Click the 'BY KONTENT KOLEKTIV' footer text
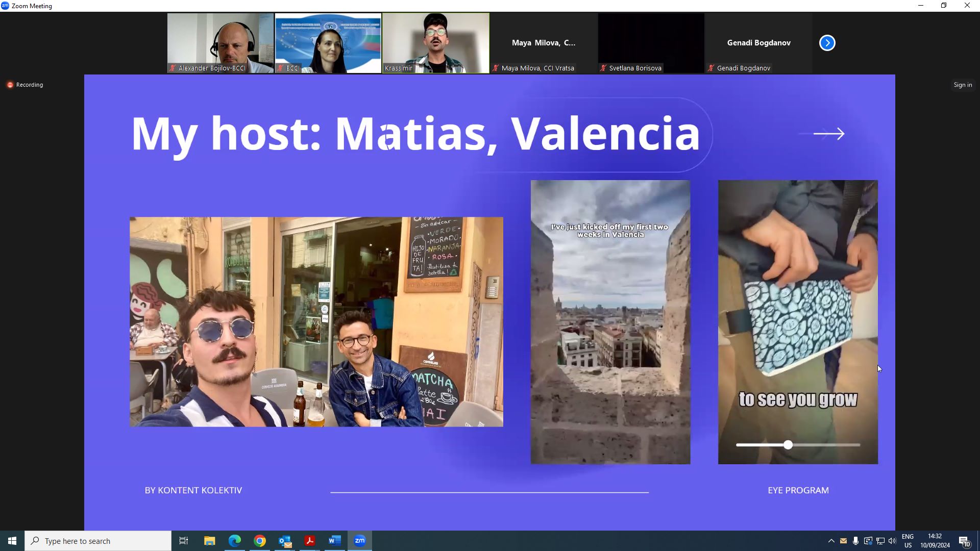 (193, 490)
